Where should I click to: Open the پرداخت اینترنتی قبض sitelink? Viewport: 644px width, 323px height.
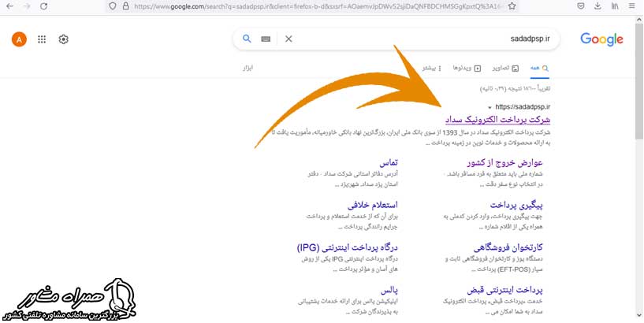tap(504, 290)
